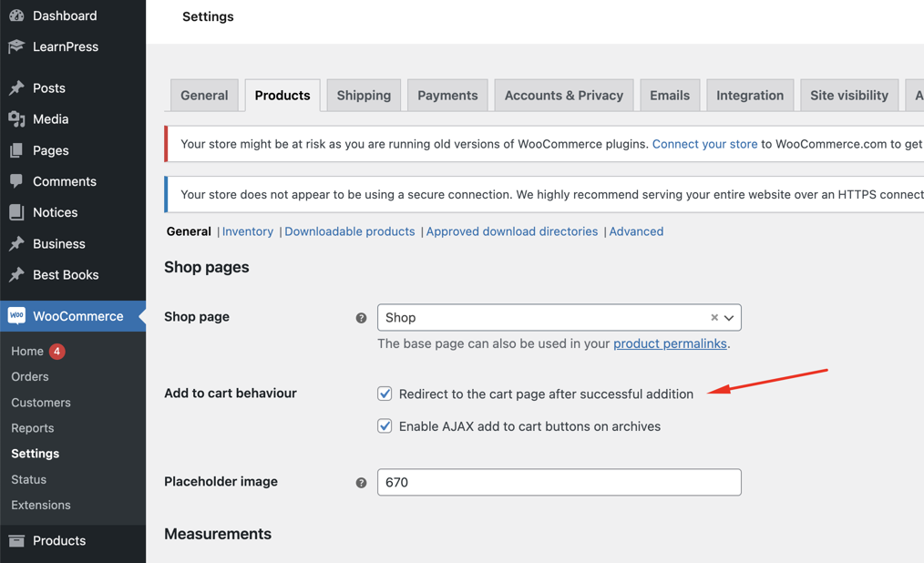Click the General subsection link
Viewport: 924px width, 563px height.
point(189,231)
